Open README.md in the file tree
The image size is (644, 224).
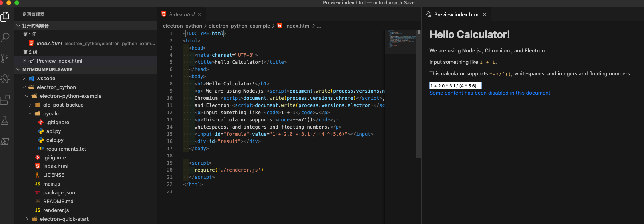pyautogui.click(x=58, y=201)
